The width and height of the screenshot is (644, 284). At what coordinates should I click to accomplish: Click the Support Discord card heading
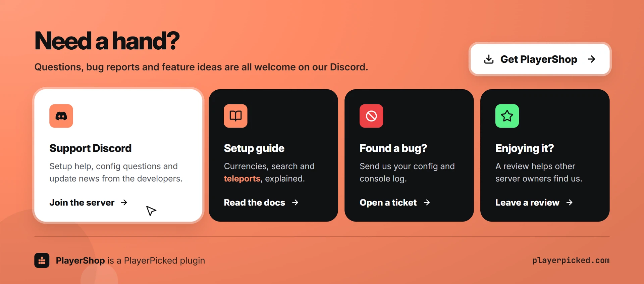click(91, 148)
